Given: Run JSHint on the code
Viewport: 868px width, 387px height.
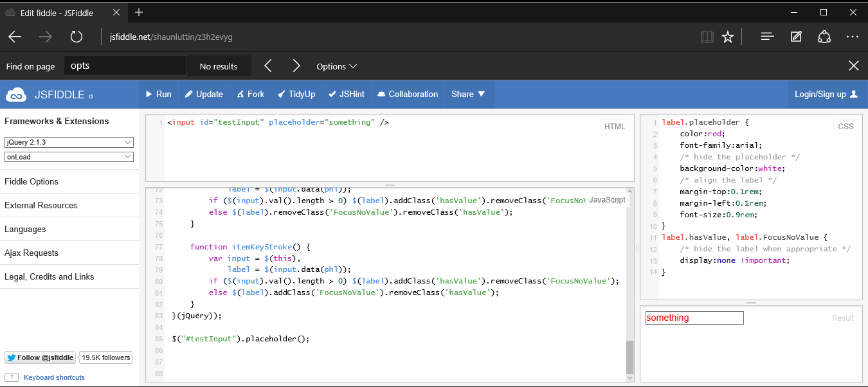Looking at the screenshot, I should 347,94.
